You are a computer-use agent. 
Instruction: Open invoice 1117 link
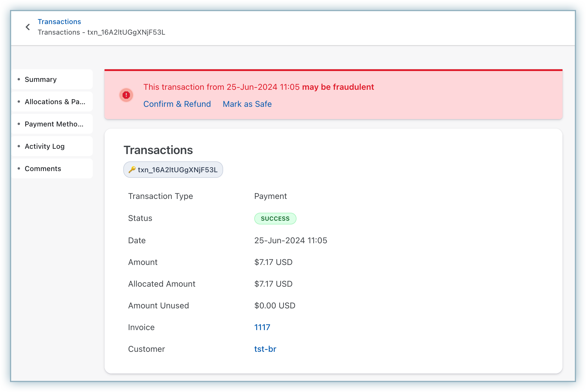pos(262,327)
